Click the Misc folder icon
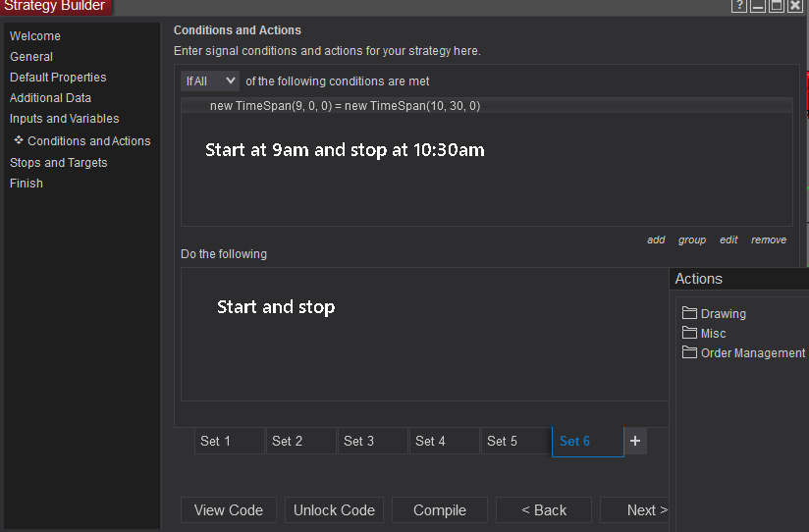Viewport: 809px width, 532px height. click(689, 333)
